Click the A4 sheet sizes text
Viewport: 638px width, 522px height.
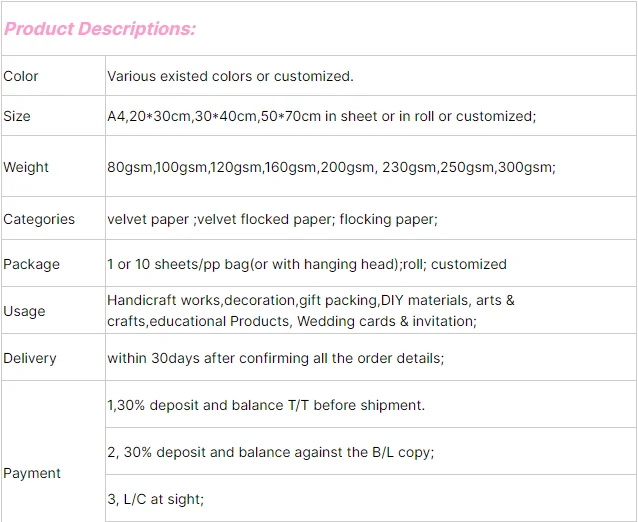[x=321, y=116]
